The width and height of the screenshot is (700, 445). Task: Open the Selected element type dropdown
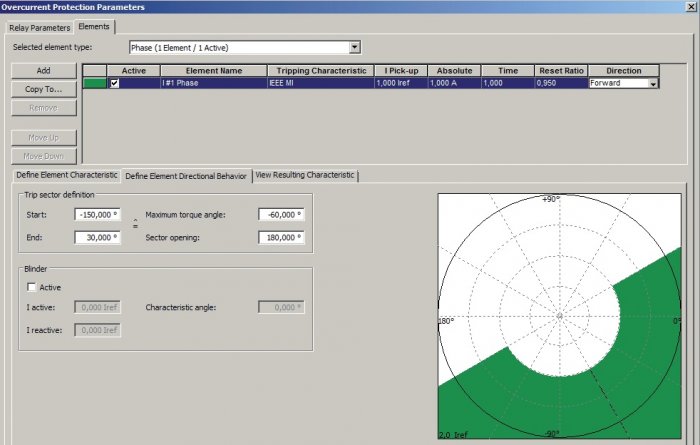(354, 47)
